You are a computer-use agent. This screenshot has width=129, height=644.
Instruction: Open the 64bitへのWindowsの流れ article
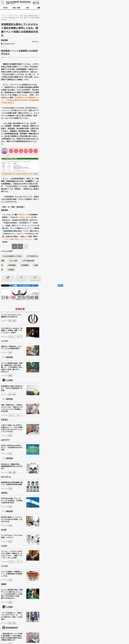click(x=12, y=447)
